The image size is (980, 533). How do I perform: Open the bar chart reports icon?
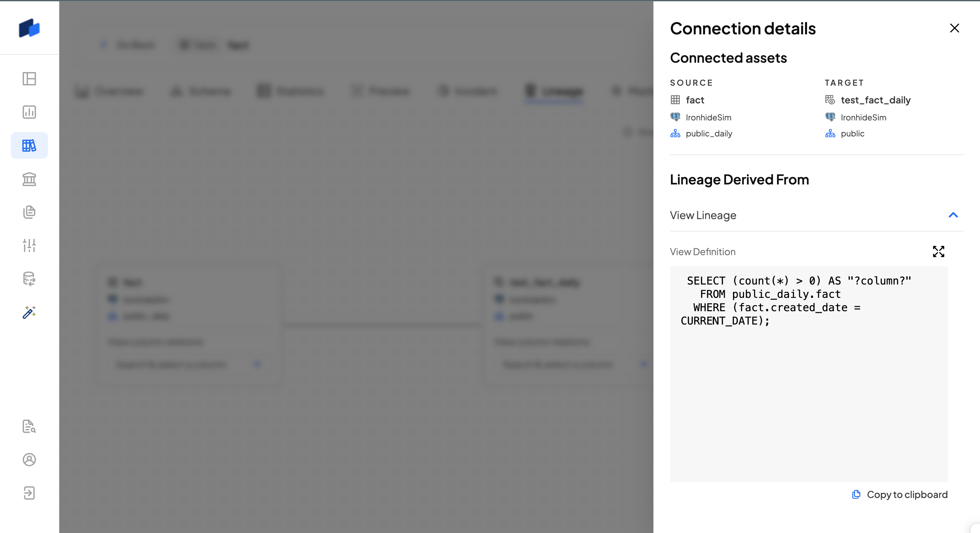29,112
